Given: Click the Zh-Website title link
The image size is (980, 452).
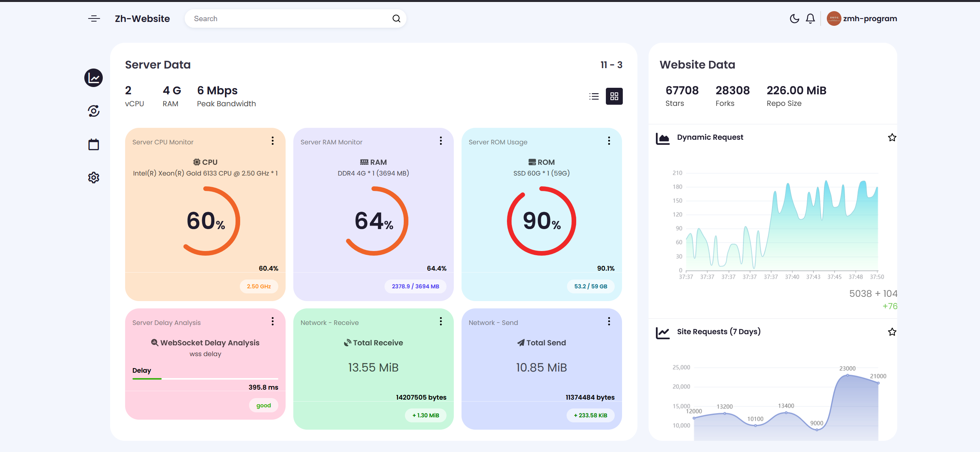Looking at the screenshot, I should [142, 18].
